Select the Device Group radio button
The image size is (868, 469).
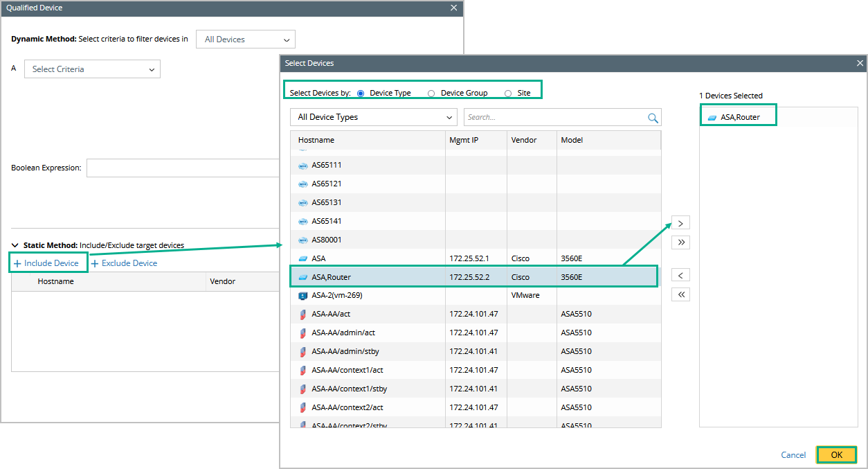[431, 94]
